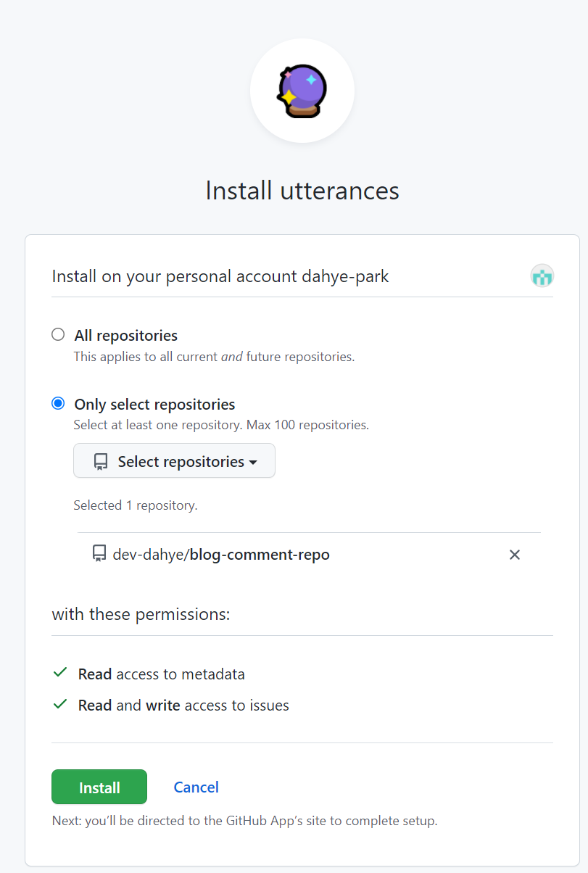This screenshot has width=588, height=873.
Task: Remove blog-comment-repo with the X icon
Action: pyautogui.click(x=515, y=555)
